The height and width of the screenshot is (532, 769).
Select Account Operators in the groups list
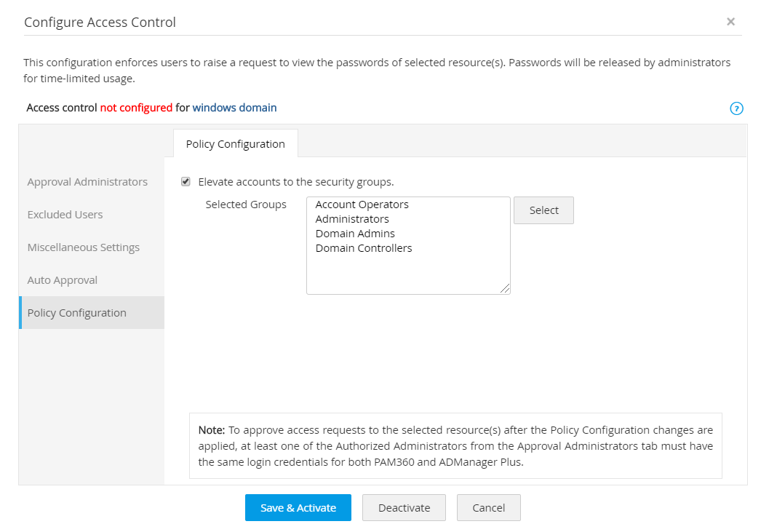[362, 205]
